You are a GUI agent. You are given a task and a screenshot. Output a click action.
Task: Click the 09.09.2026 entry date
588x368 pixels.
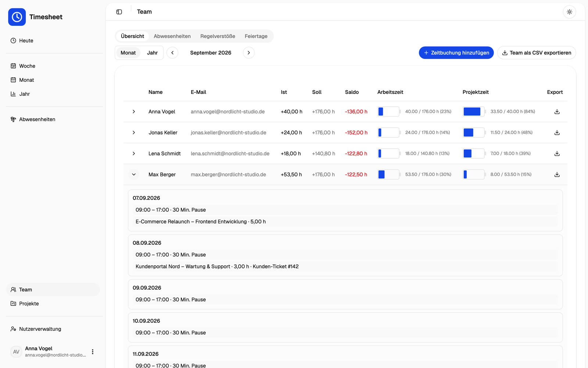point(147,288)
